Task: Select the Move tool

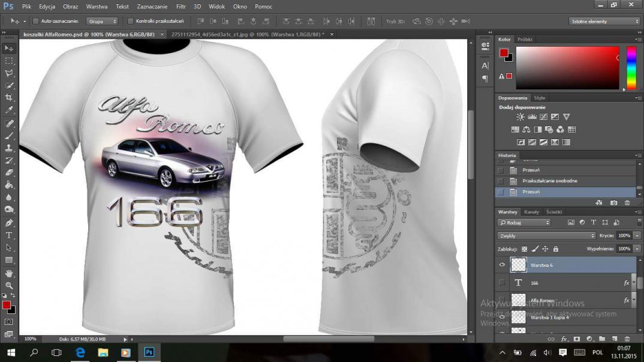Action: (8, 49)
